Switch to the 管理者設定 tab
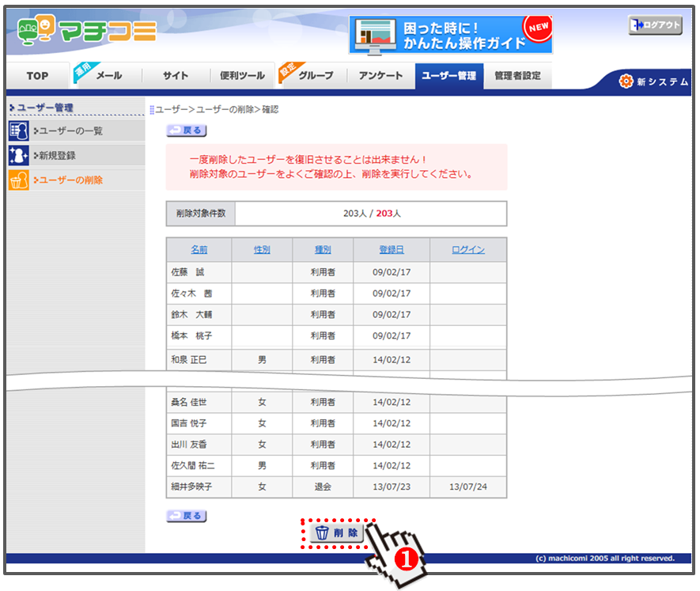Viewport: 700px width, 591px height. (517, 76)
